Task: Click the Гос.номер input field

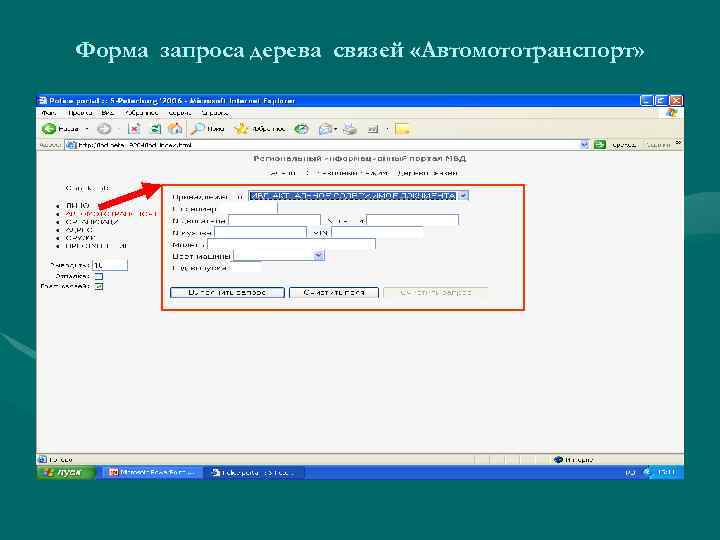Action: point(247,208)
